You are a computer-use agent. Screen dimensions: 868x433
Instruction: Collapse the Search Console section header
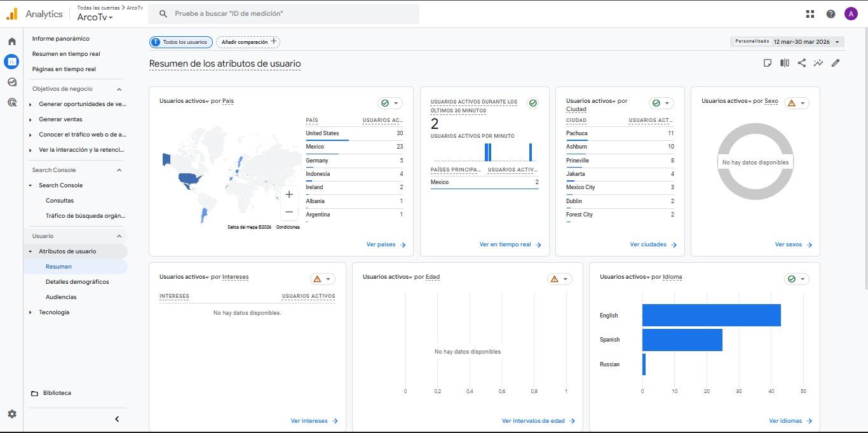tap(119, 170)
